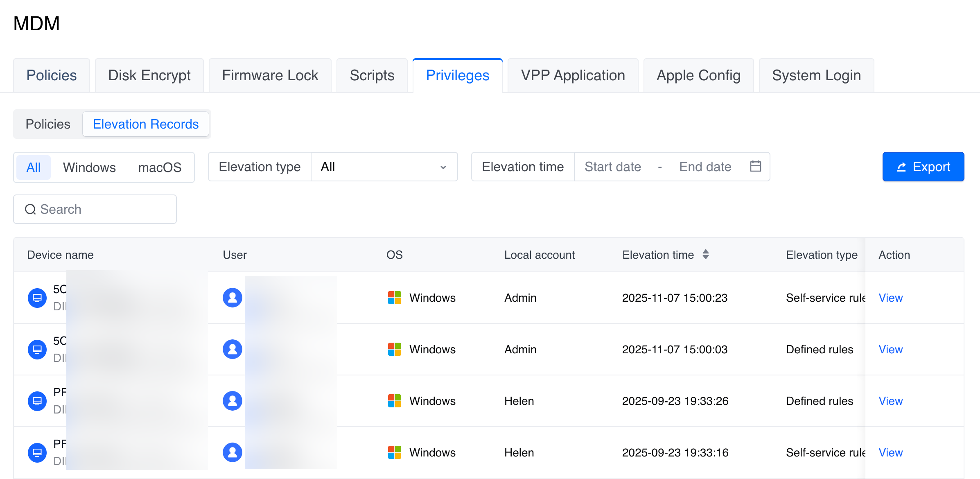Open the Start date picker field
Screen dimensions: 980x479
point(612,167)
